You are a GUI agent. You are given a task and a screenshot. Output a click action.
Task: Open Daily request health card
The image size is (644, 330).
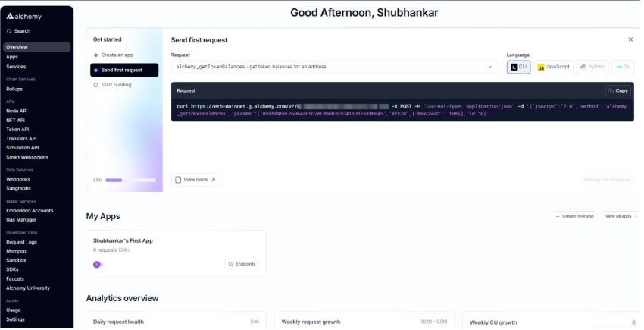(177, 321)
